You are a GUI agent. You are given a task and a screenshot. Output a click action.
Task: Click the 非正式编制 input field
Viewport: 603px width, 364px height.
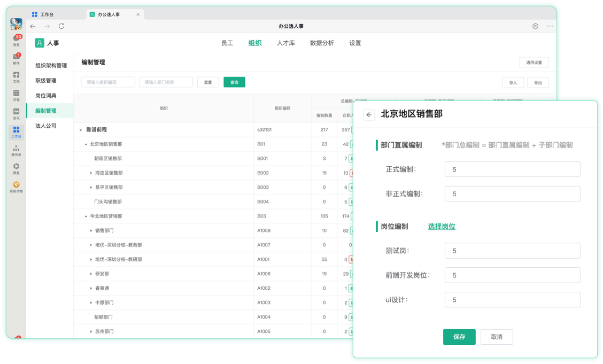coord(513,193)
